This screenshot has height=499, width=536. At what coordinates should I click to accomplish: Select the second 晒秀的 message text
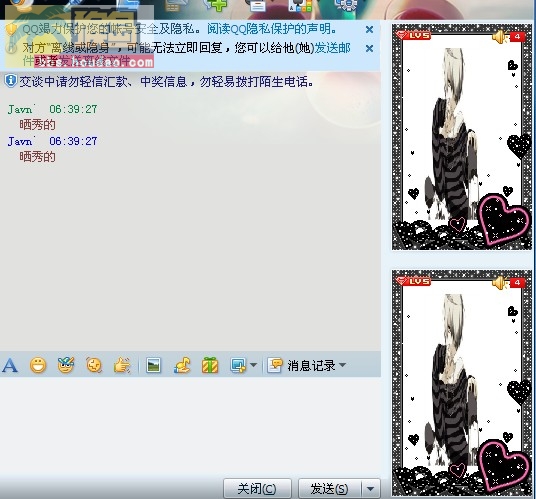[37, 157]
